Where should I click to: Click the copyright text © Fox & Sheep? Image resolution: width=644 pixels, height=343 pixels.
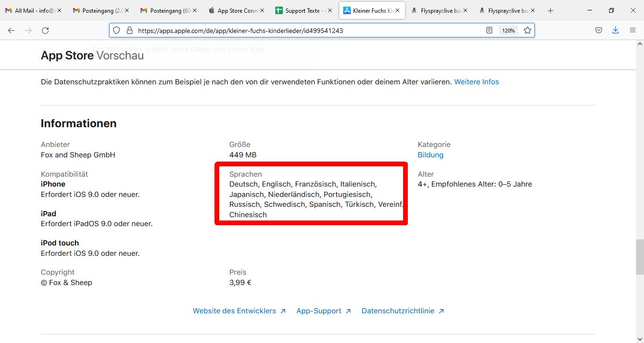tap(66, 283)
